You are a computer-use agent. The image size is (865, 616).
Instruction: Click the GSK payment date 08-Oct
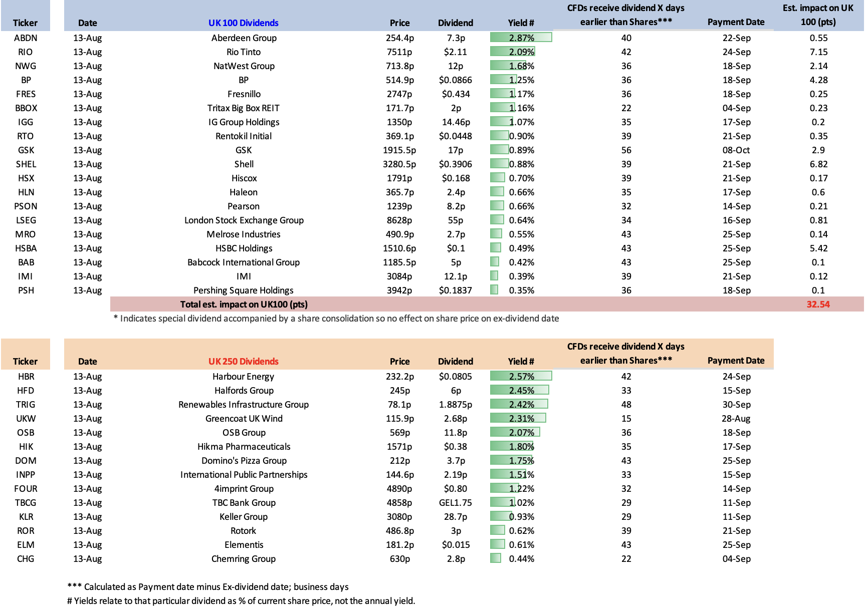[x=736, y=150]
